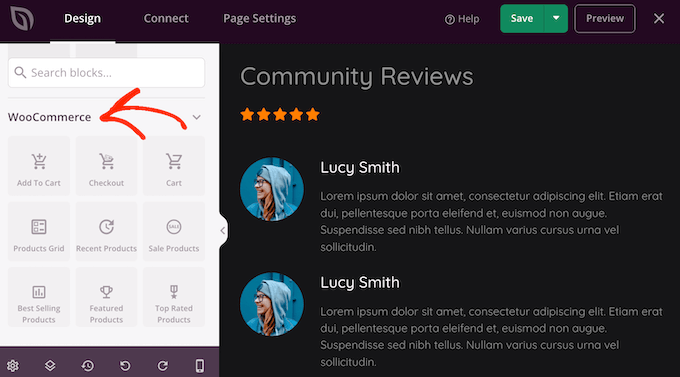
Task: Click the five-star rating block
Action: (x=280, y=115)
